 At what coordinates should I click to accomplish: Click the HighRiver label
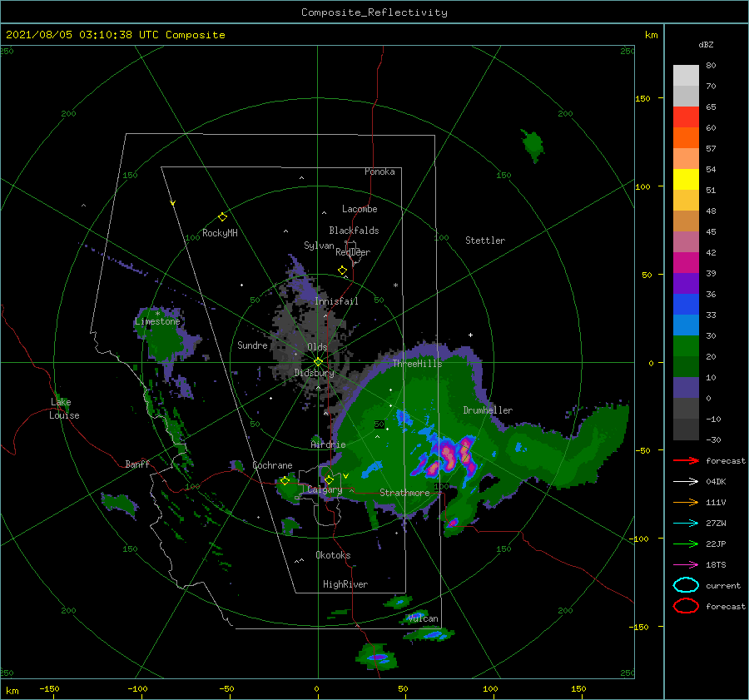tap(345, 584)
